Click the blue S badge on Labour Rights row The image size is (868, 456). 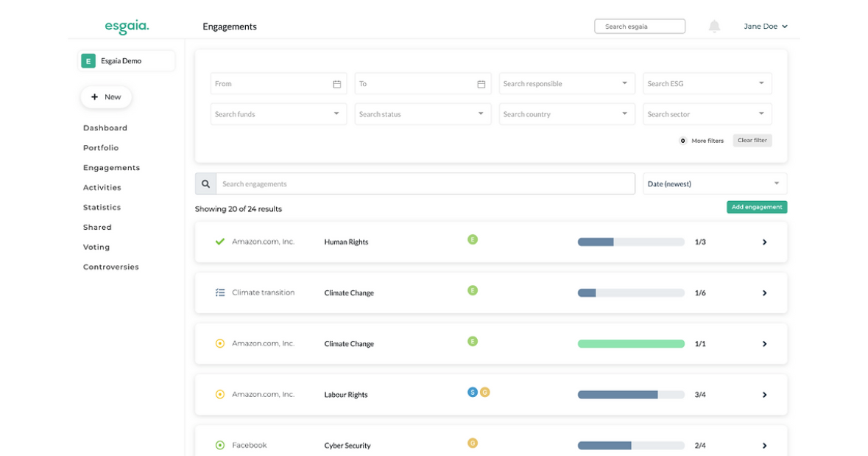[x=473, y=392]
